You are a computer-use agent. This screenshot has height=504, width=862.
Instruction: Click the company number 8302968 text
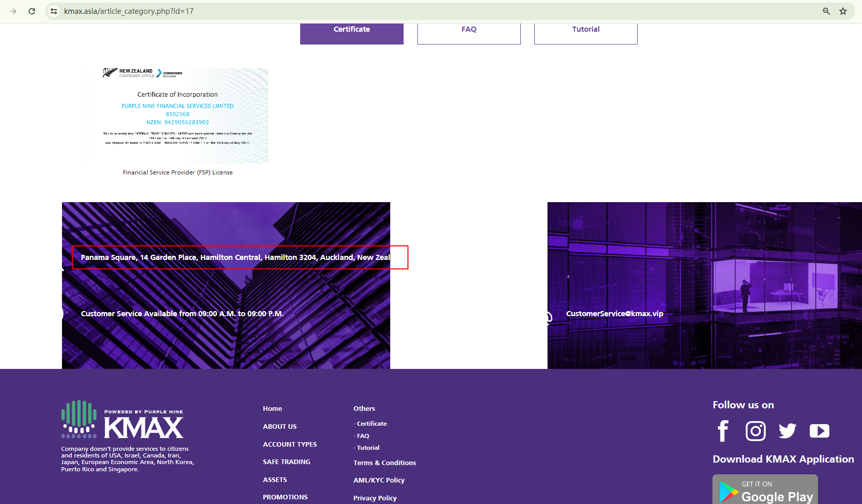[x=178, y=114]
